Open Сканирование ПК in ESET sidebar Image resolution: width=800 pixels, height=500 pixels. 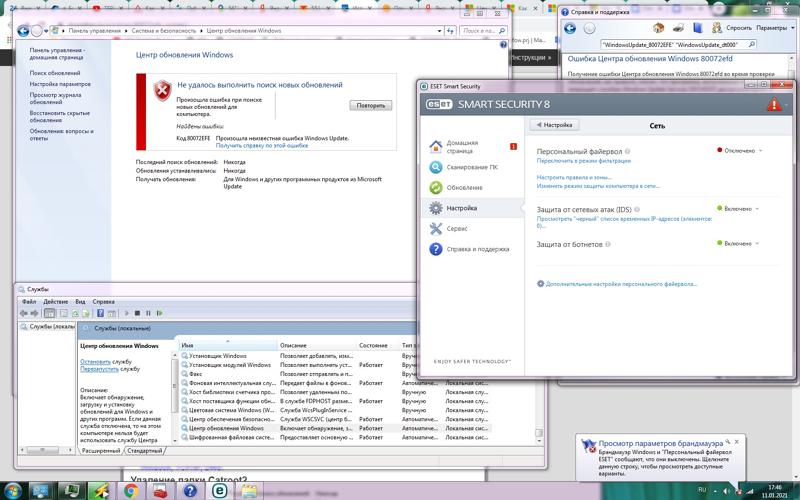(471, 167)
